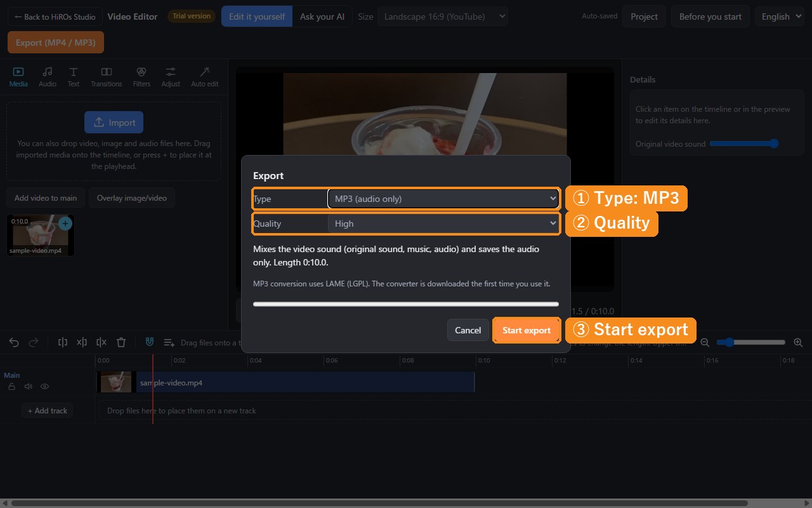Open the export Type dropdown
The height and width of the screenshot is (508, 812).
coord(443,199)
